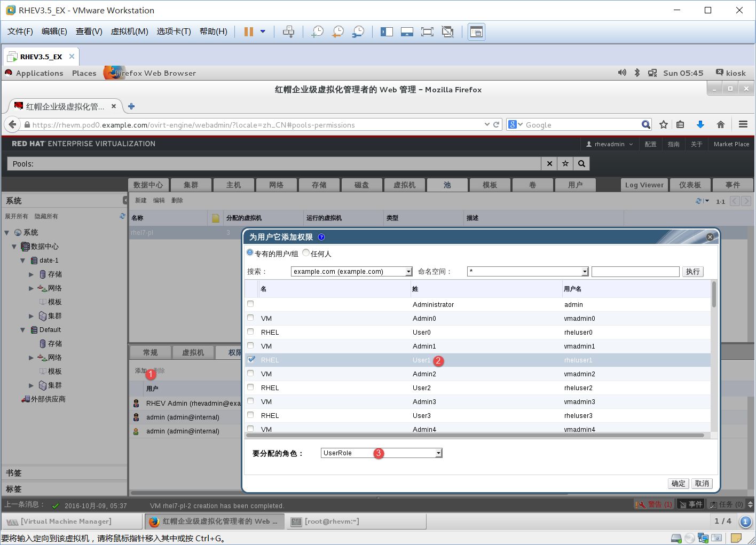The width and height of the screenshot is (756, 545).
Task: Click search text field beside 执行
Action: (x=635, y=271)
